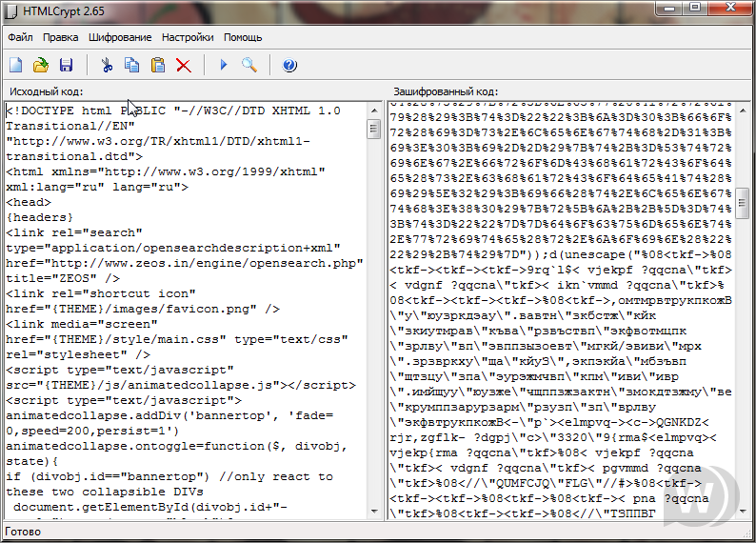Close the HTMLCrypt window
This screenshot has height=543, width=756.
coord(731,9)
